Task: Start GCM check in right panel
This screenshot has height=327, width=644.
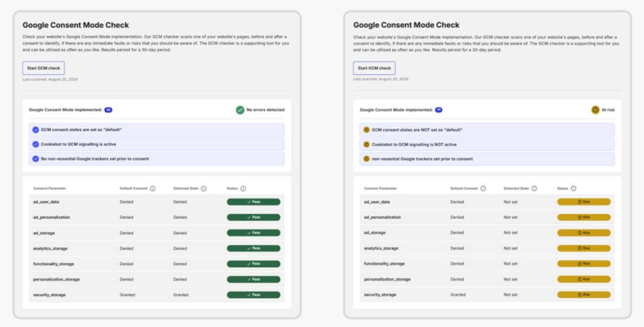Action: coord(374,68)
